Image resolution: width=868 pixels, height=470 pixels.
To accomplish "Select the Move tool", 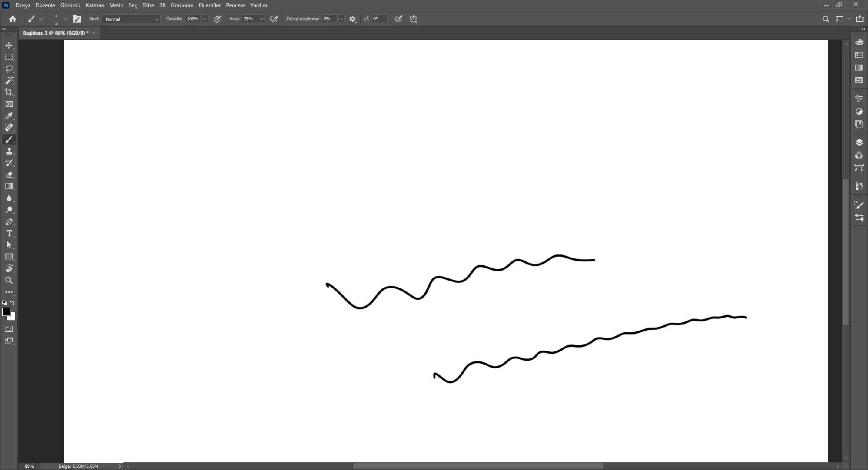I will [9, 46].
